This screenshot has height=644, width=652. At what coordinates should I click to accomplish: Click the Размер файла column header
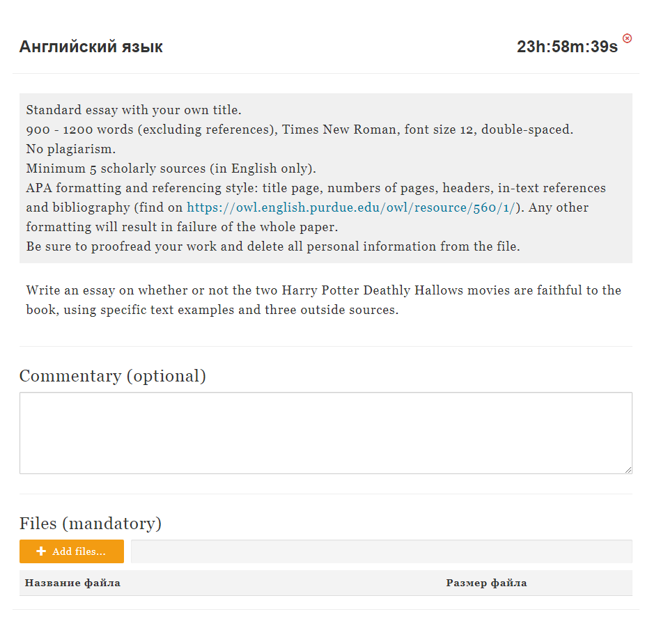tap(486, 583)
